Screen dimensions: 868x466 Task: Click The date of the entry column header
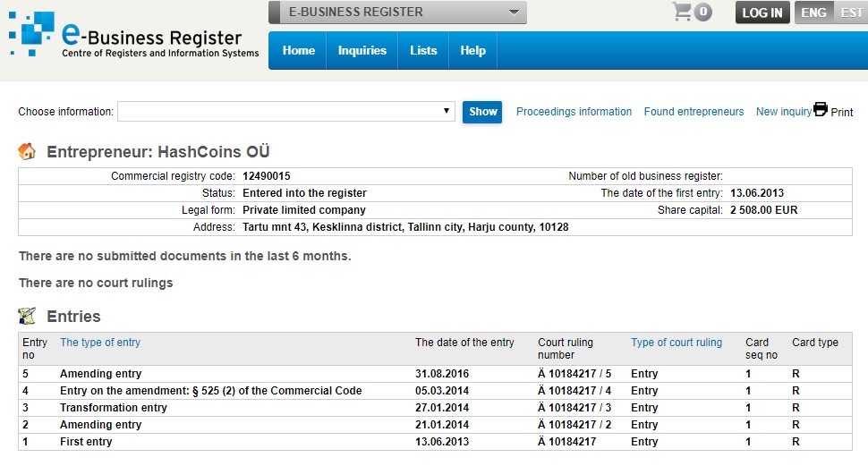[x=464, y=342]
